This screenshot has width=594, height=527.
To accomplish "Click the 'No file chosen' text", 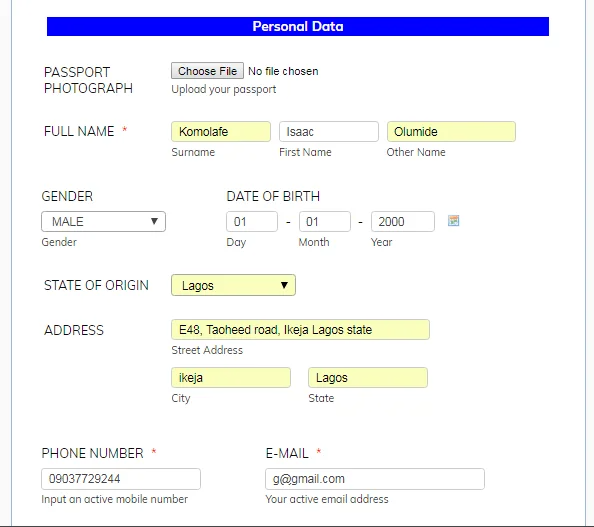I will pyautogui.click(x=283, y=71).
